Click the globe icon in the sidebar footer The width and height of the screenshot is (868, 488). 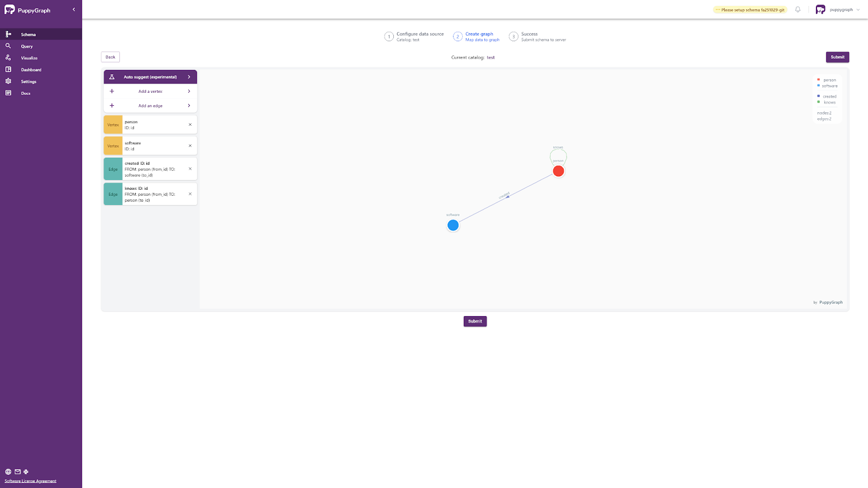point(8,472)
